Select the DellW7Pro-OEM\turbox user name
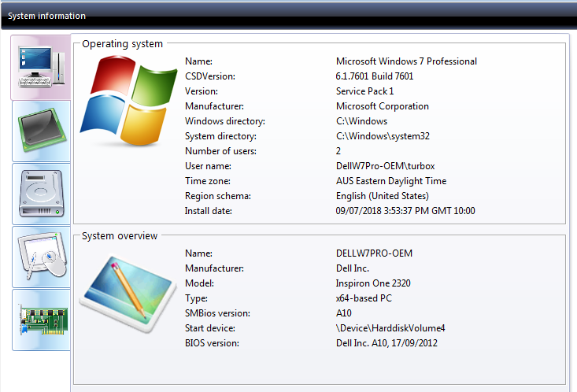The width and height of the screenshot is (577, 392). pos(385,166)
